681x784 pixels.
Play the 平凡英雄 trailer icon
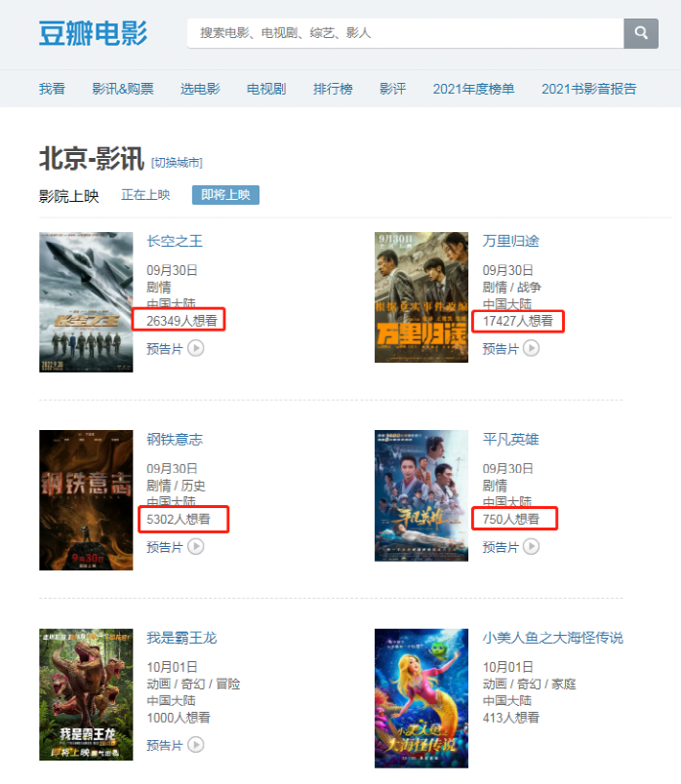pyautogui.click(x=532, y=546)
